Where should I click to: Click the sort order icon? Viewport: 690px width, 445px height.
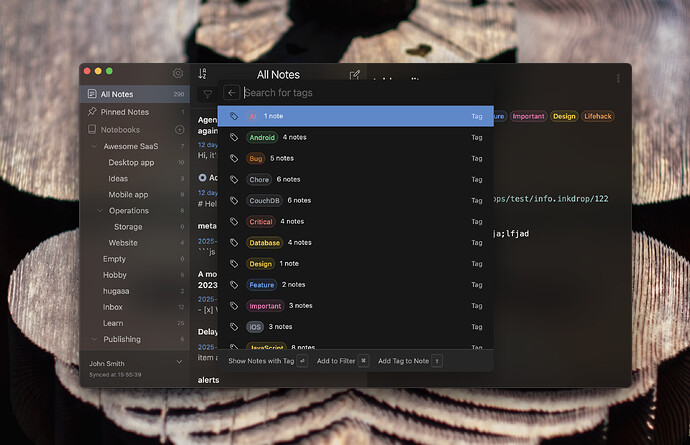[202, 74]
